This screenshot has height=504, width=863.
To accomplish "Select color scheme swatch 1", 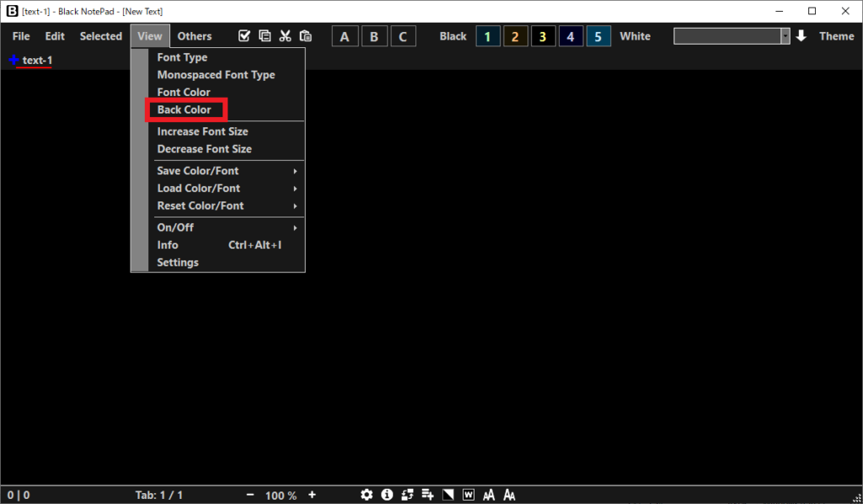I will click(488, 36).
